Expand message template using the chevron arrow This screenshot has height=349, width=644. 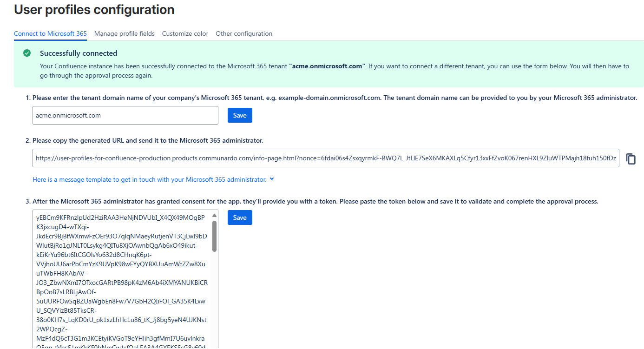(272, 179)
